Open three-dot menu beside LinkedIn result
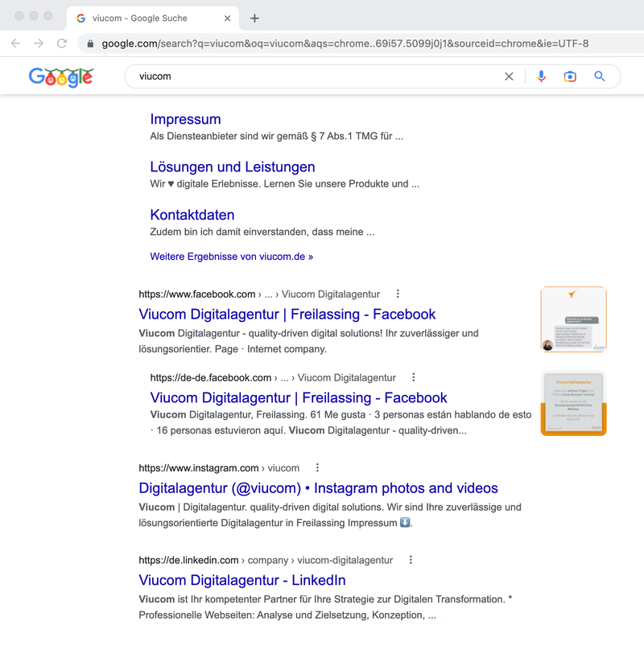Viewport: 644px width, 646px height. click(411, 560)
